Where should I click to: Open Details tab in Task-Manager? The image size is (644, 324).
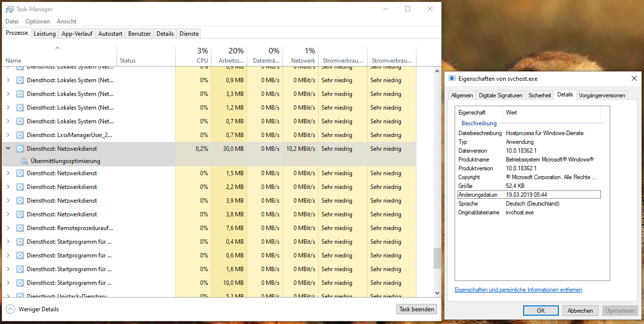(165, 34)
